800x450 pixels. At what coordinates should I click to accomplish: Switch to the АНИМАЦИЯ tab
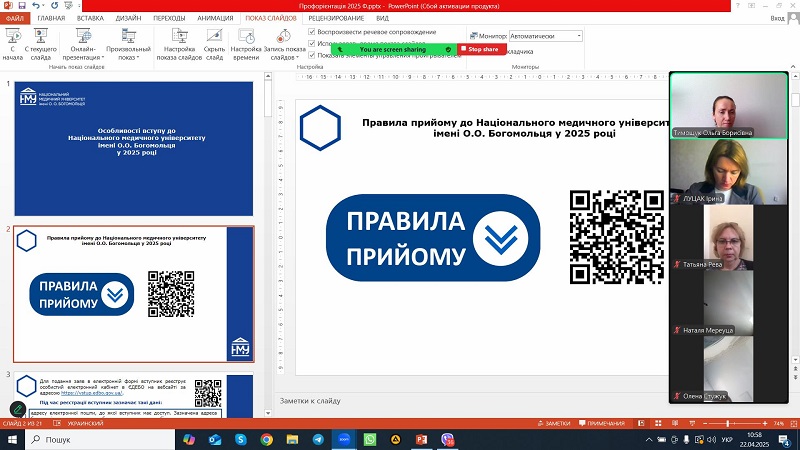[215, 18]
